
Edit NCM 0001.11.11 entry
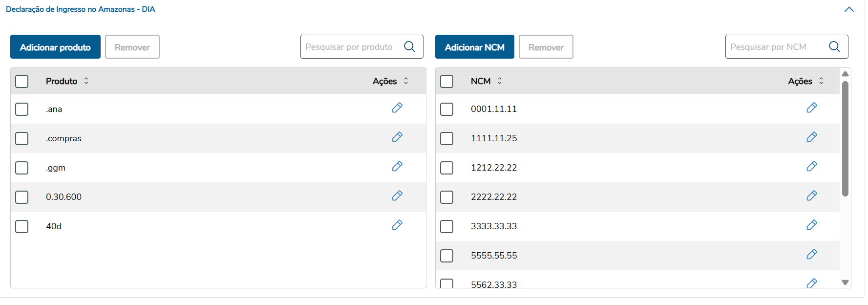point(812,108)
